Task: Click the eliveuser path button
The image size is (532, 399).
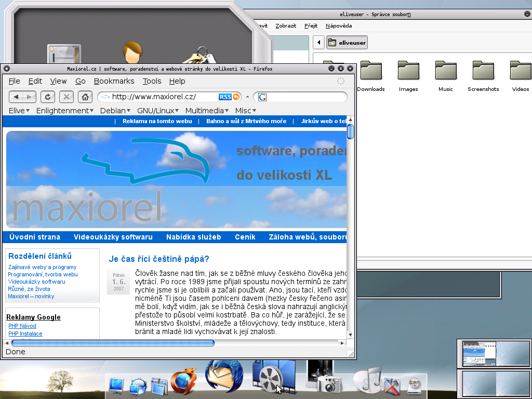Action: coord(347,43)
